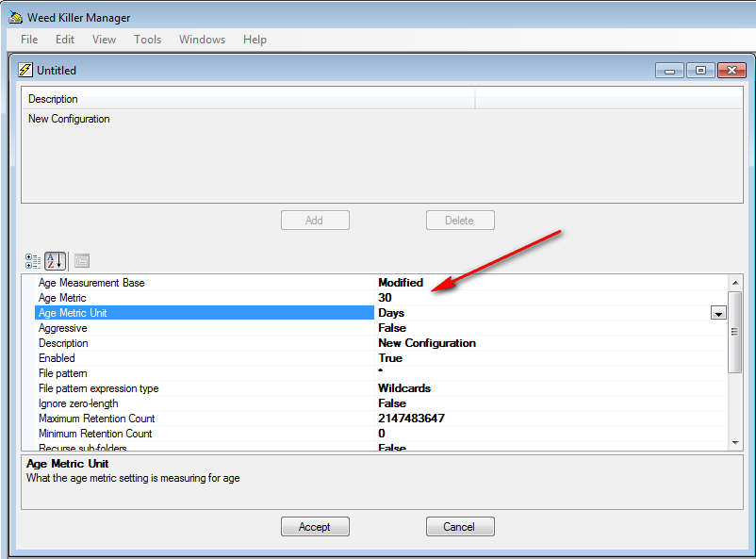
Task: Select the Age Measurement Base property
Action: (205, 283)
